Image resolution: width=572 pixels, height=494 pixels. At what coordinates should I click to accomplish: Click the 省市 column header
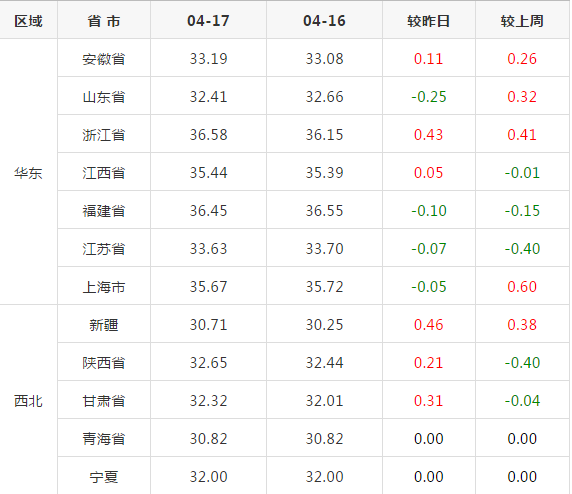[104, 21]
